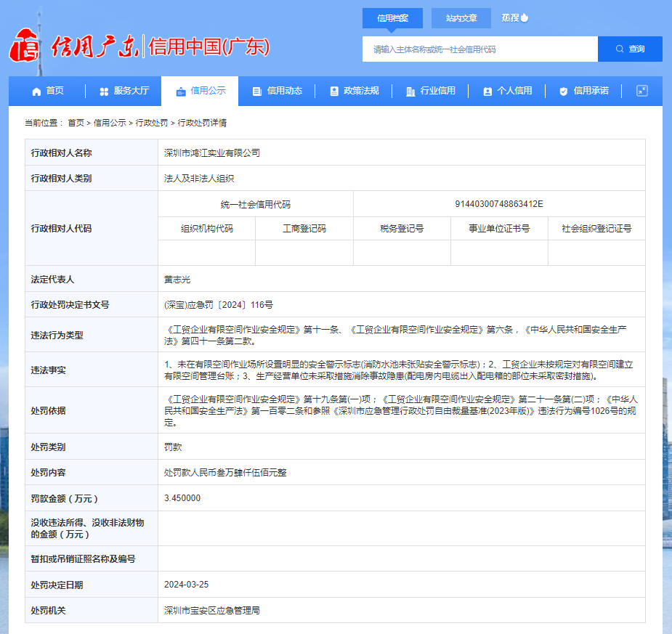
Task: Open the 热搜 hot searches link
Action: pyautogui.click(x=514, y=18)
